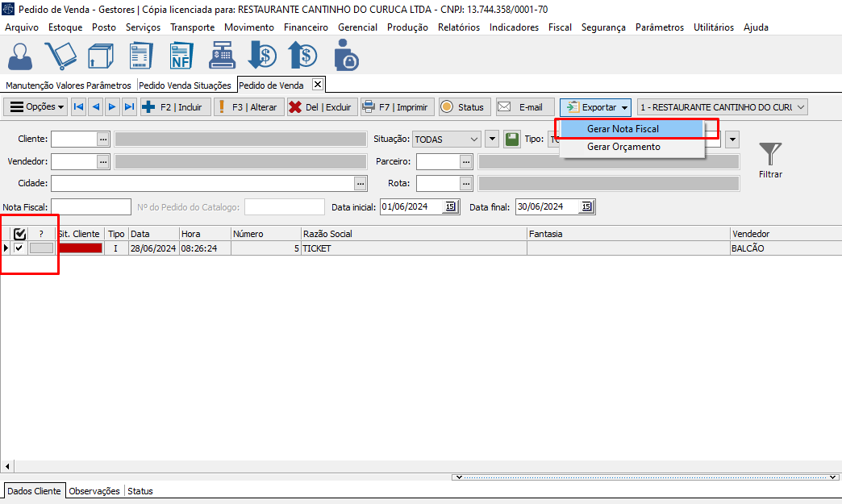This screenshot has width=842, height=504.
Task: Open the cash register icon
Action: click(223, 56)
